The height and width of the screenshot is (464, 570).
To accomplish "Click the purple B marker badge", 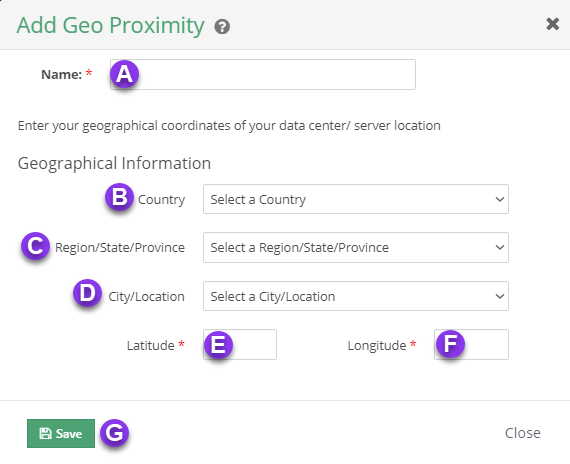I will coord(119,197).
